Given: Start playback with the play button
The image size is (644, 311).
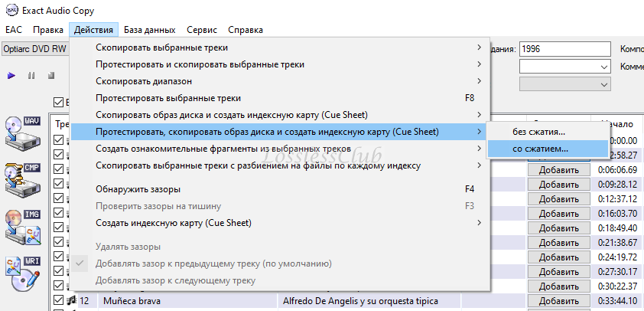Looking at the screenshot, I should point(11,76).
